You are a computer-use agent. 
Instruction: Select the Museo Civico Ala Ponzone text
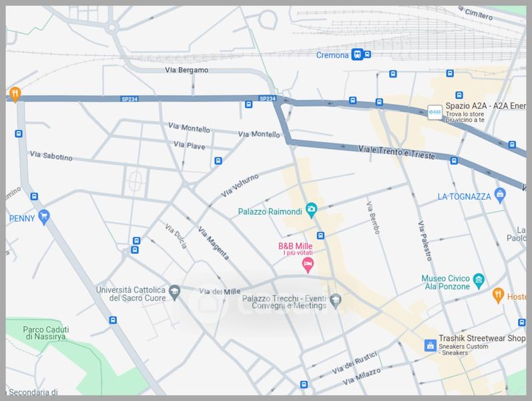click(446, 282)
